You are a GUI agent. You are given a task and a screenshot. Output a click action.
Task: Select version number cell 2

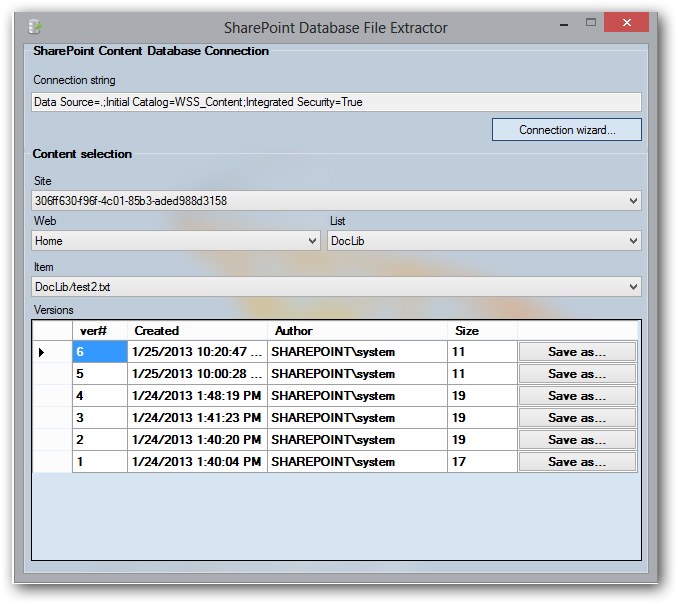(x=100, y=440)
